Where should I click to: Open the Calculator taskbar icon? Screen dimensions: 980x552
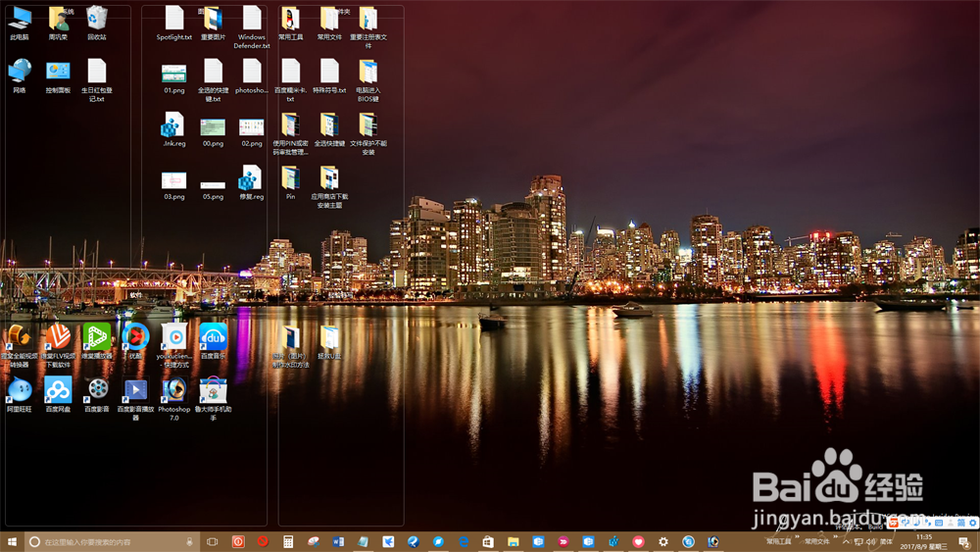(x=288, y=542)
